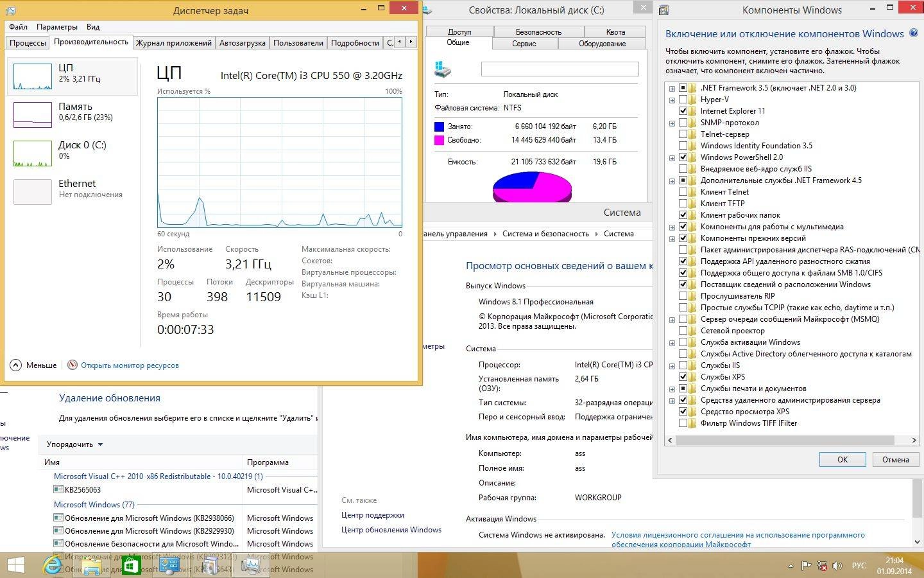Screen dimensions: 924x578
Task: Enable the Hyper-V checkbox
Action: pos(683,100)
